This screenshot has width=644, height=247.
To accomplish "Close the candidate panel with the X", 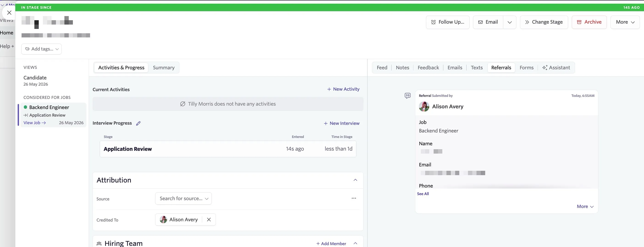I will [x=9, y=13].
